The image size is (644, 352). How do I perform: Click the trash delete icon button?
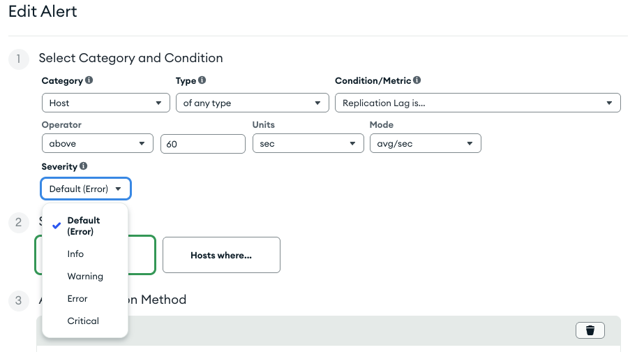(590, 330)
